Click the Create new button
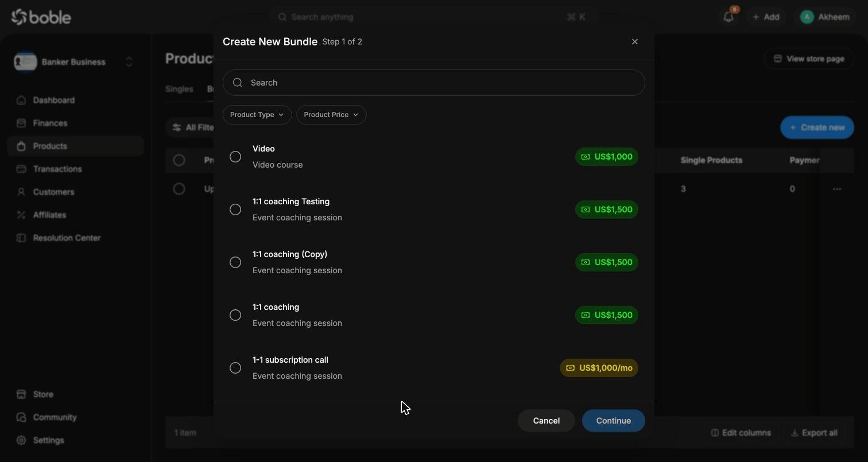Screen dimensions: 868x462 click(817, 127)
